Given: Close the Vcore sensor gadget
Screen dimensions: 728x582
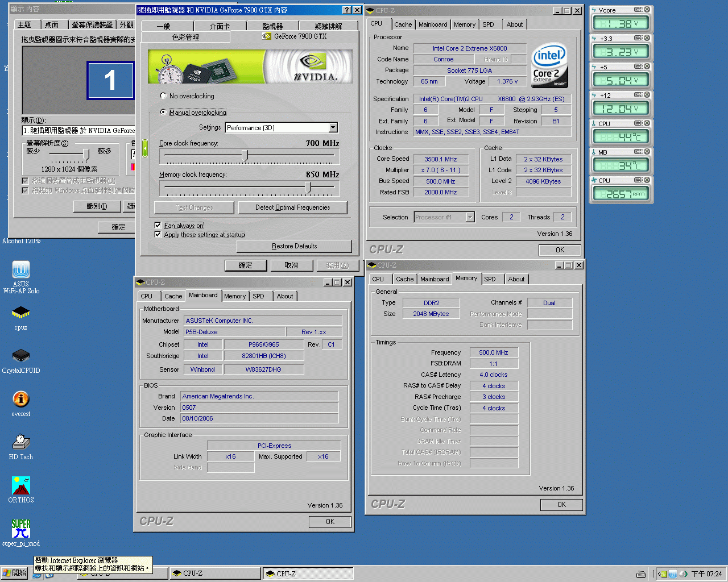Looking at the screenshot, I should click(647, 10).
